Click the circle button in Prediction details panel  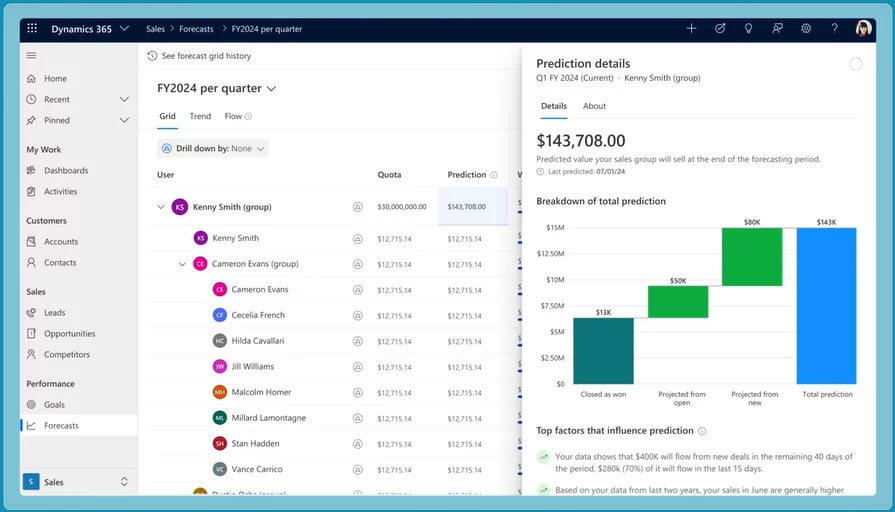[856, 64]
